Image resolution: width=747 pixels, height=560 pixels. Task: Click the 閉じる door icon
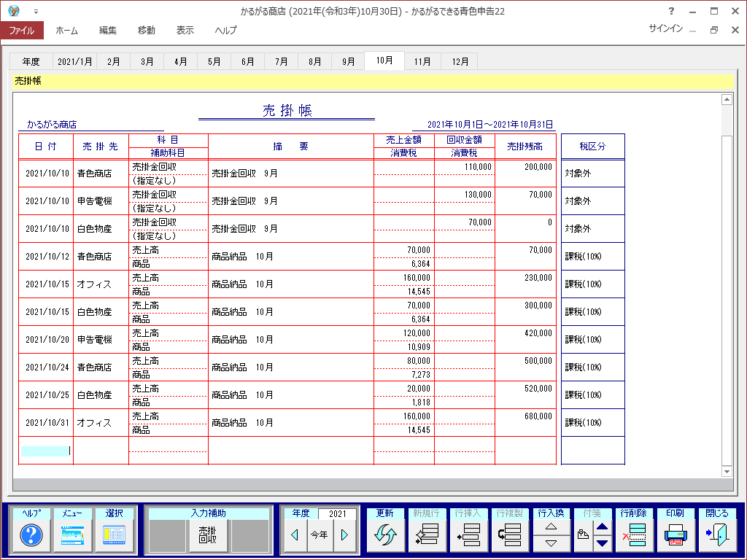(x=717, y=535)
